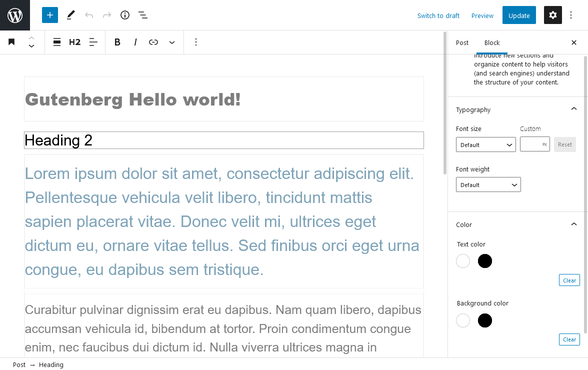Click the Update button

pos(519,15)
